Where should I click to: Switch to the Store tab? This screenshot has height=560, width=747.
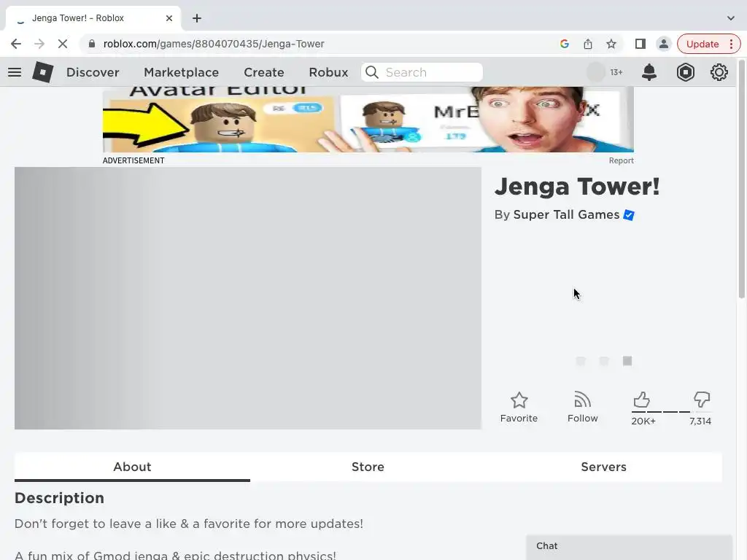[x=368, y=467]
